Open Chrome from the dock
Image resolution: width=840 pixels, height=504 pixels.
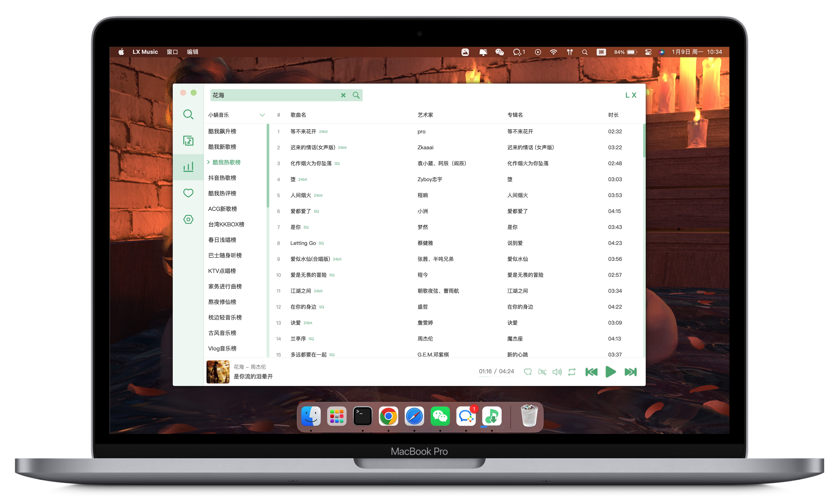[x=388, y=416]
